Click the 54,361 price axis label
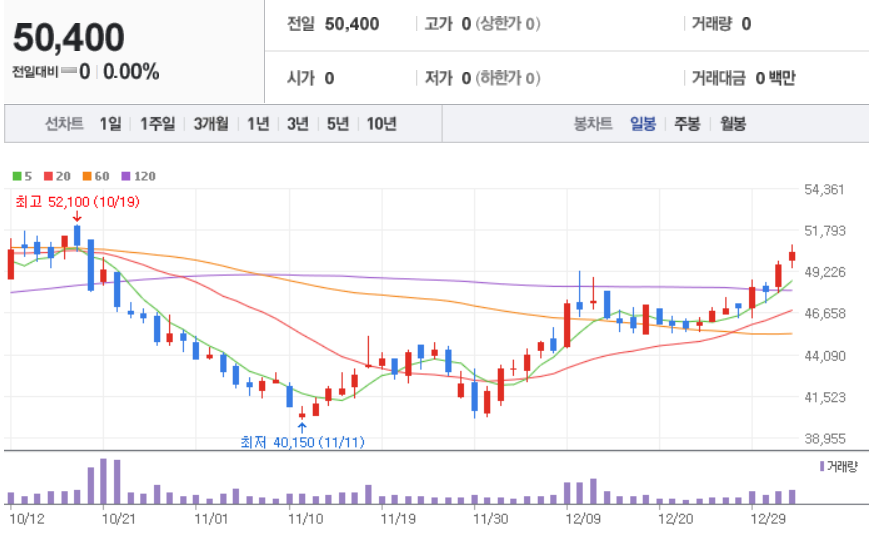The image size is (869, 551). point(824,190)
